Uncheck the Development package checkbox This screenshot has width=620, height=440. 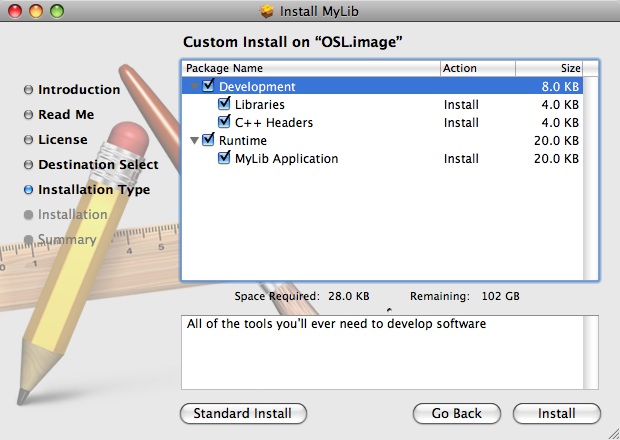click(208, 86)
